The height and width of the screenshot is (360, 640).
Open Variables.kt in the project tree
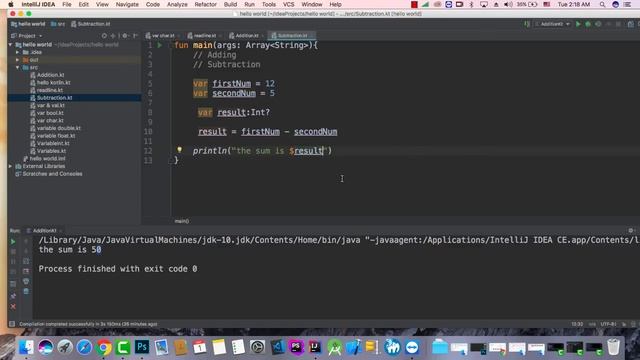click(x=51, y=151)
